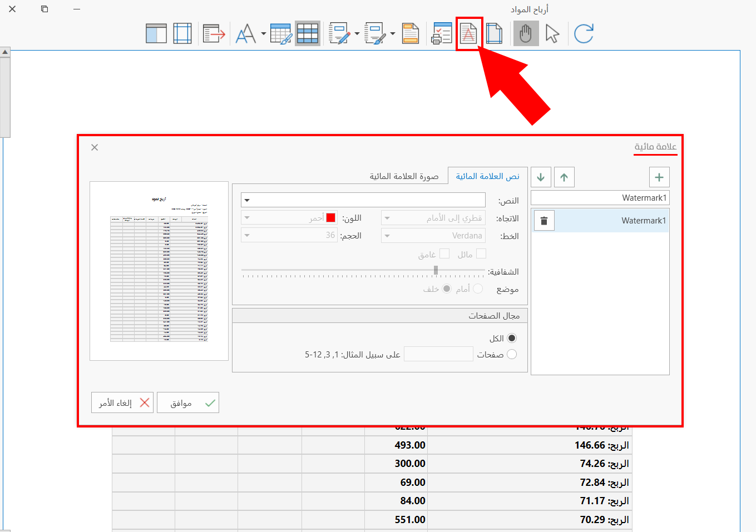Open the watermark tool in the toolbar
Viewport: 756px width, 532px height.
click(x=468, y=34)
